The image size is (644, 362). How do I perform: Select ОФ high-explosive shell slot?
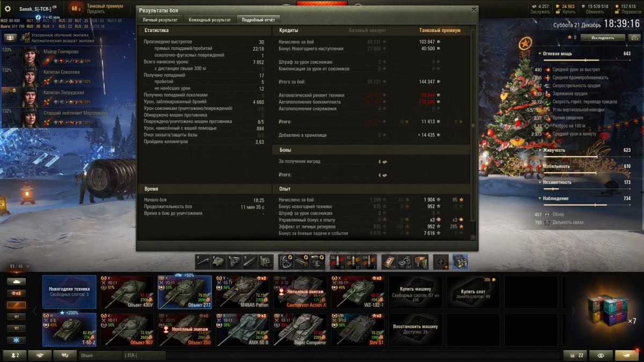[369, 261]
